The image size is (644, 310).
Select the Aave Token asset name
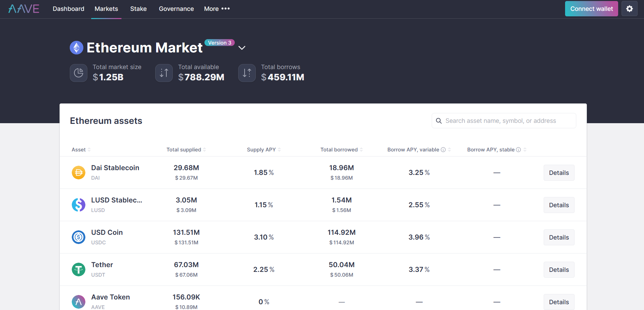tap(111, 297)
